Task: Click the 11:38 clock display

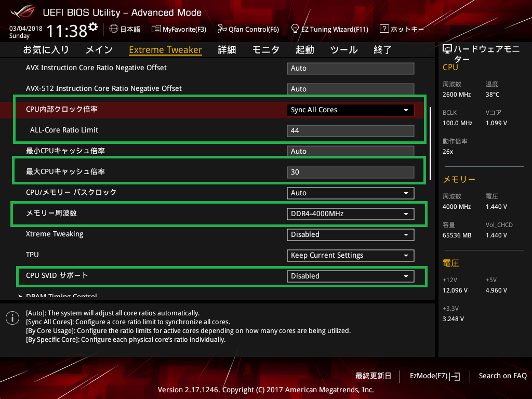Action: tap(67, 31)
